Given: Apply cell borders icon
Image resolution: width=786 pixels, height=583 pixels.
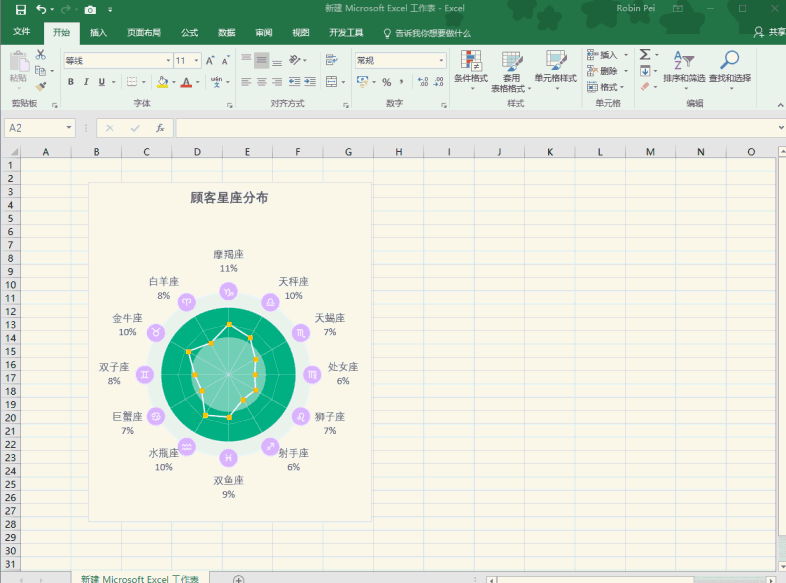Looking at the screenshot, I should 132,82.
